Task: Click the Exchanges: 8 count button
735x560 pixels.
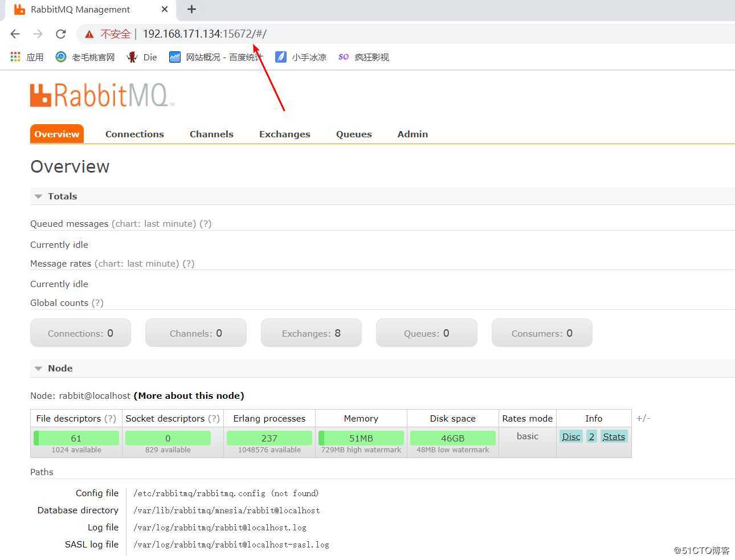Action: 311,333
